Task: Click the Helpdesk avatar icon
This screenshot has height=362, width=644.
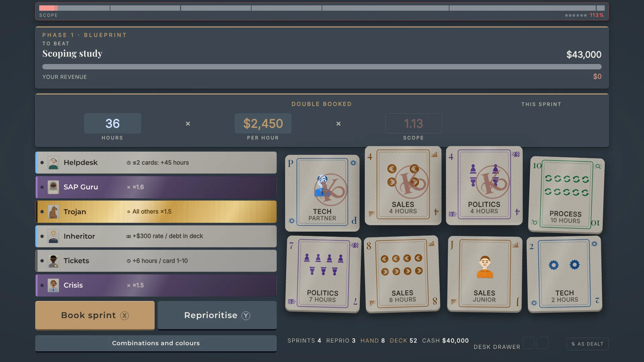Action: click(x=53, y=163)
